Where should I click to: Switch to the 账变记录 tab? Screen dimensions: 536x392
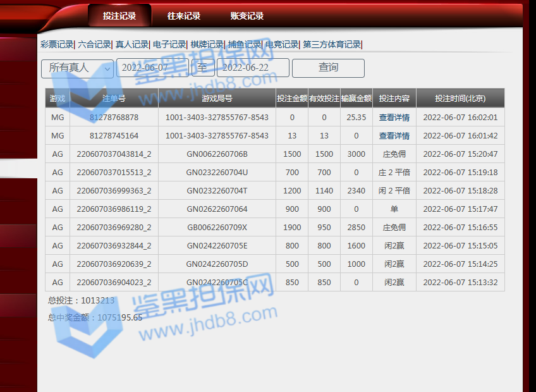coord(247,16)
